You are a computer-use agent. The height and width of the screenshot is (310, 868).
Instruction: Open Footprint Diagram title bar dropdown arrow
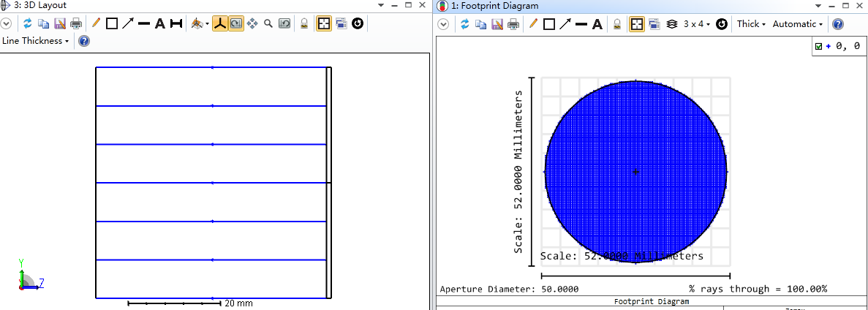click(x=819, y=5)
